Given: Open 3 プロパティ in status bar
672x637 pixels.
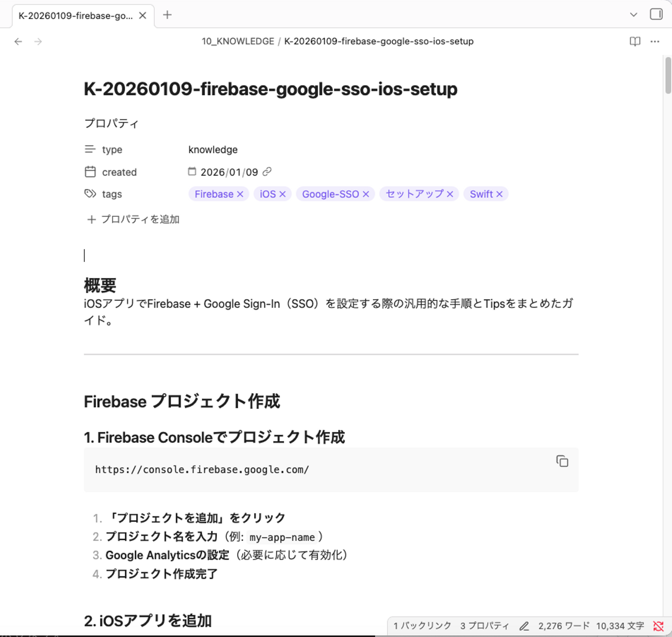Looking at the screenshot, I should 484,626.
